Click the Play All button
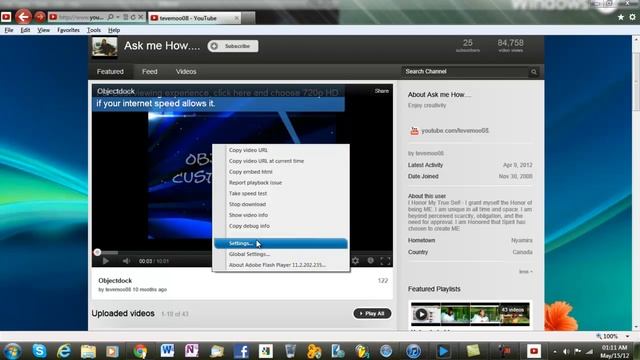The image size is (640, 360). pos(372,313)
